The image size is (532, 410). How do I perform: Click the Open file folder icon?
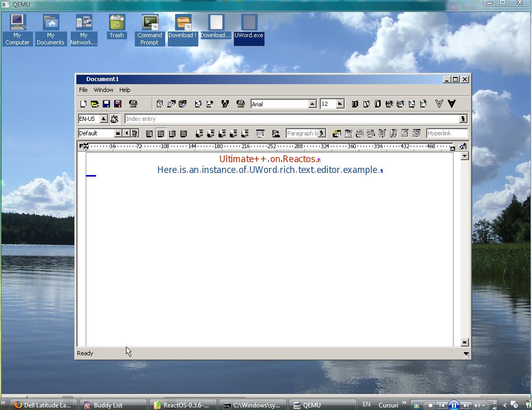95,104
